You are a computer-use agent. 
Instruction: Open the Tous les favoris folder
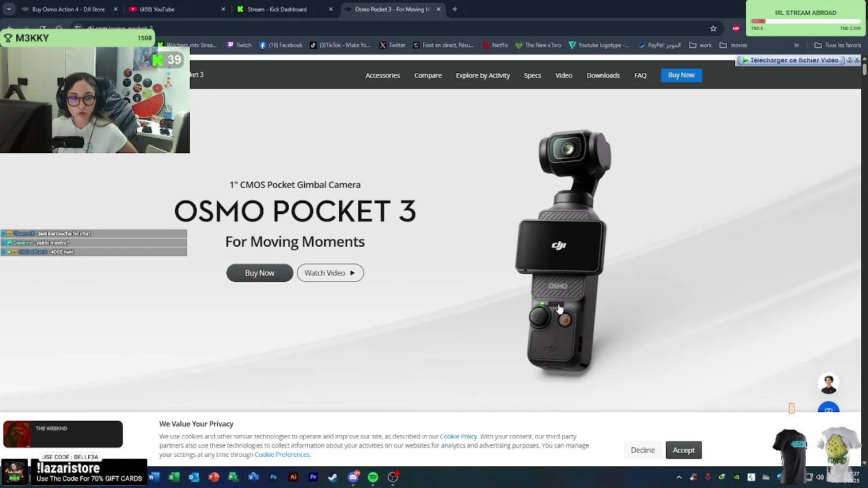point(837,45)
